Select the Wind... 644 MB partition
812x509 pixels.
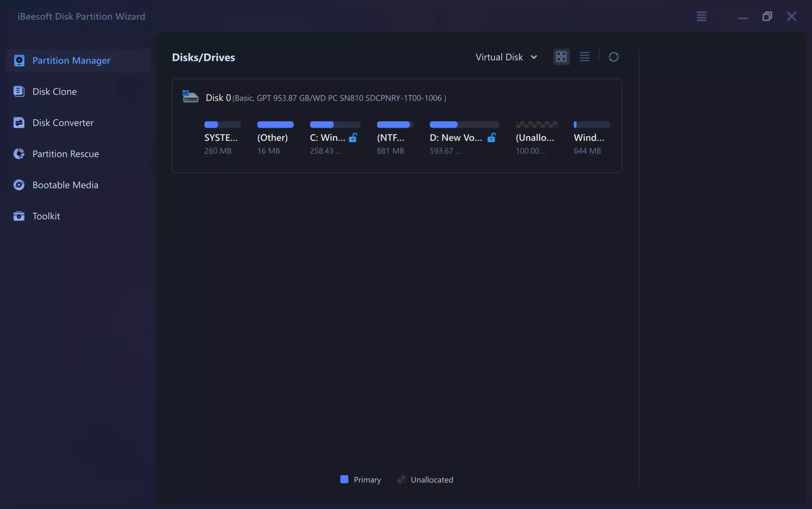pyautogui.click(x=592, y=138)
